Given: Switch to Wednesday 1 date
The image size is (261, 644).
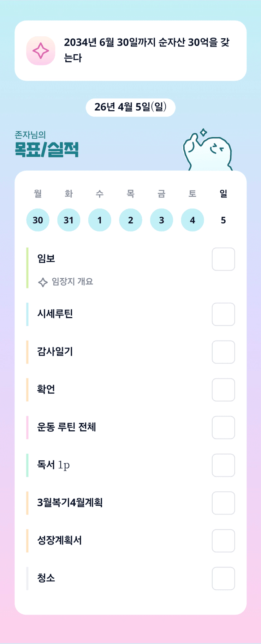Looking at the screenshot, I should pos(100,220).
